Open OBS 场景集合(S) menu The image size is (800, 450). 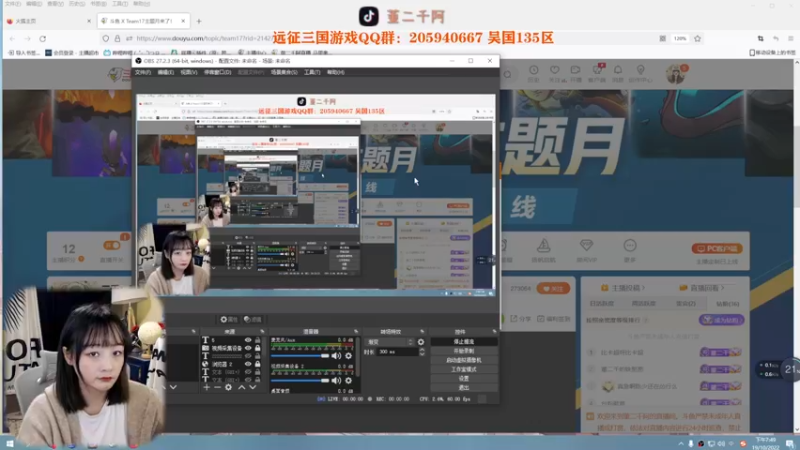[x=284, y=72]
